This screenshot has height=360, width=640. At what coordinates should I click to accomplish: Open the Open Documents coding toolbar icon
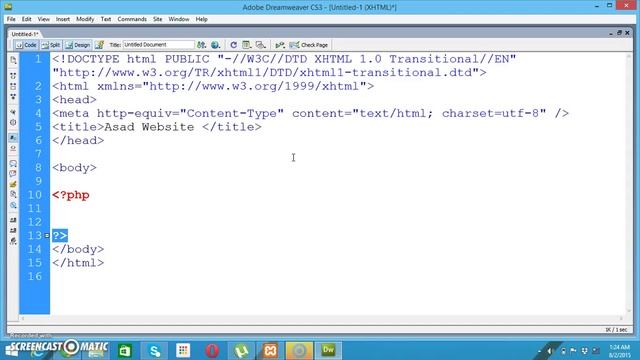pyautogui.click(x=13, y=61)
